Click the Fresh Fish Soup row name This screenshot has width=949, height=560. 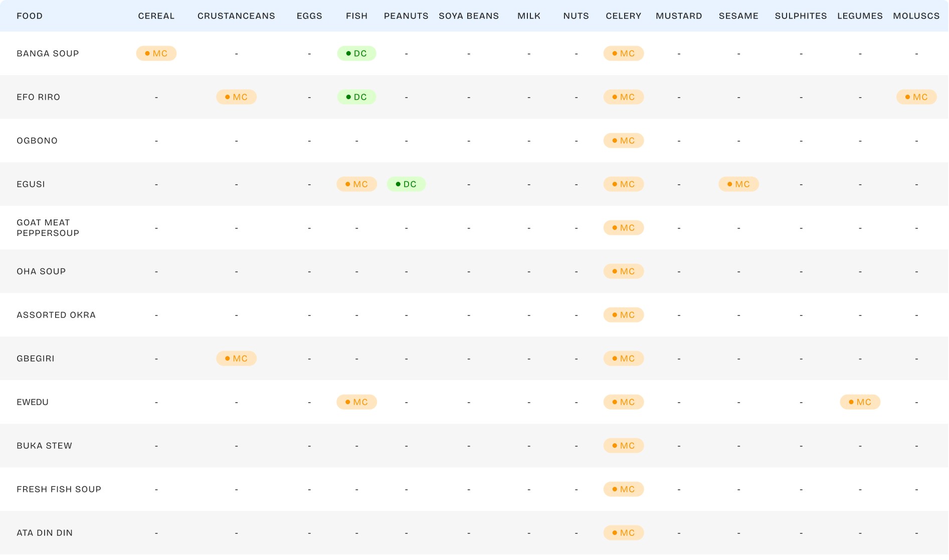59,489
